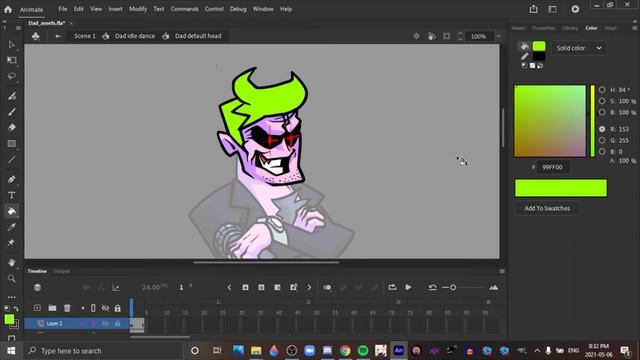Click the Windows Start button
This screenshot has width=640, height=360.
coord(11,351)
